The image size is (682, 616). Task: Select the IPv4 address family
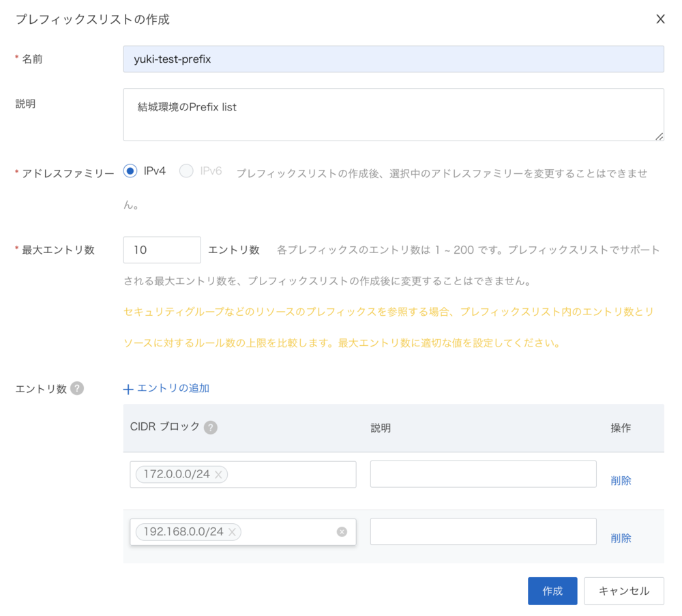pos(130,171)
